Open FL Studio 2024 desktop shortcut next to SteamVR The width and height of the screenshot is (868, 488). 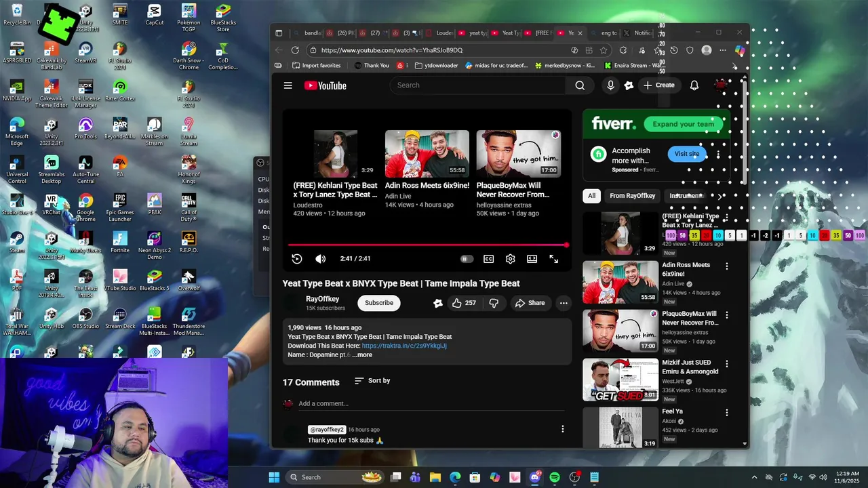(x=120, y=56)
